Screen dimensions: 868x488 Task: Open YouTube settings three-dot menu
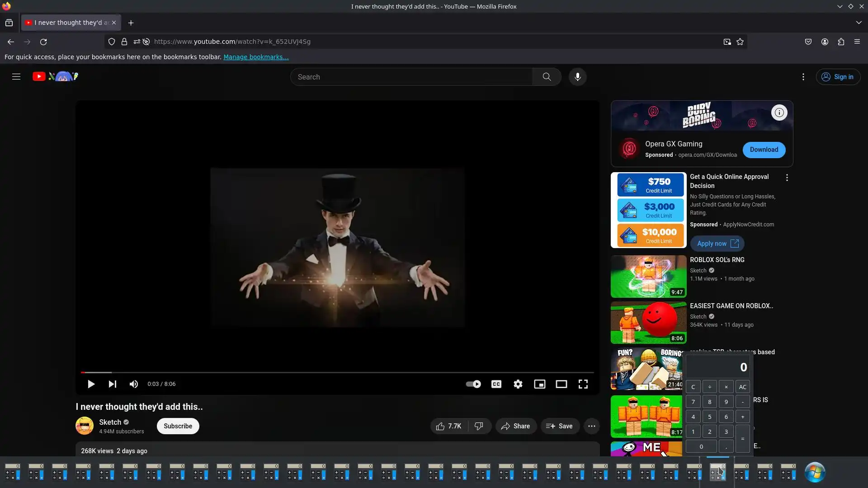(x=803, y=77)
